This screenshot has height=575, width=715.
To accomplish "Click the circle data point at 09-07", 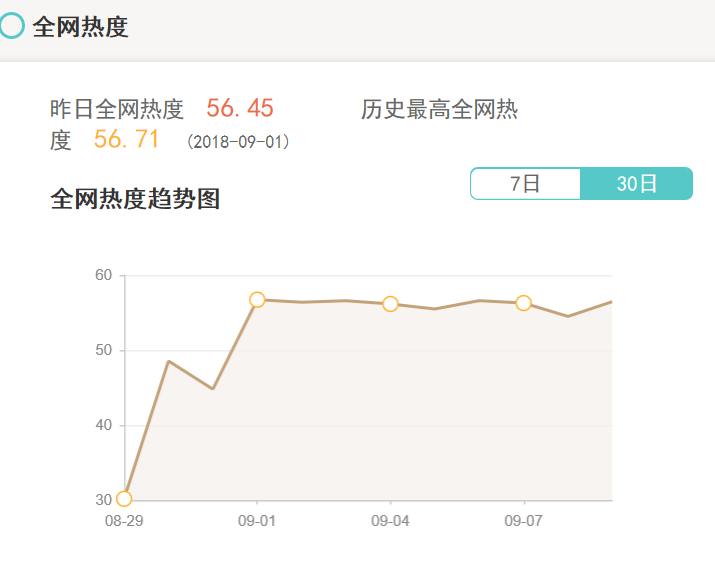I will 523,303.
